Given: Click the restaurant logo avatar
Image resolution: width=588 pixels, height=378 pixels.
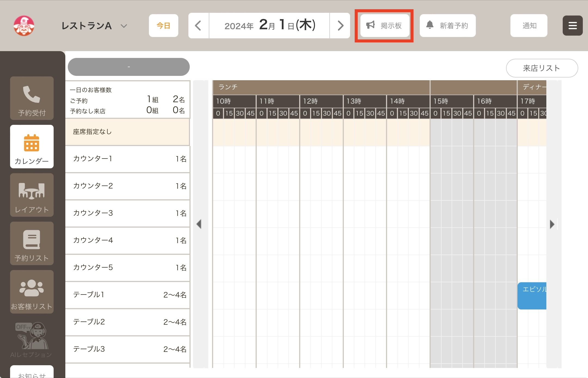Looking at the screenshot, I should click(24, 26).
